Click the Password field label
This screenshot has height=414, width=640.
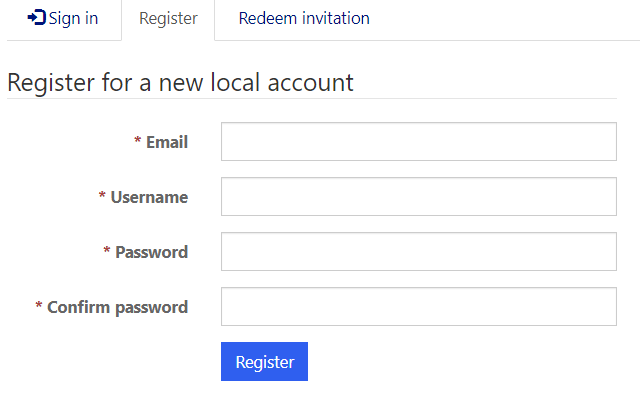click(151, 252)
